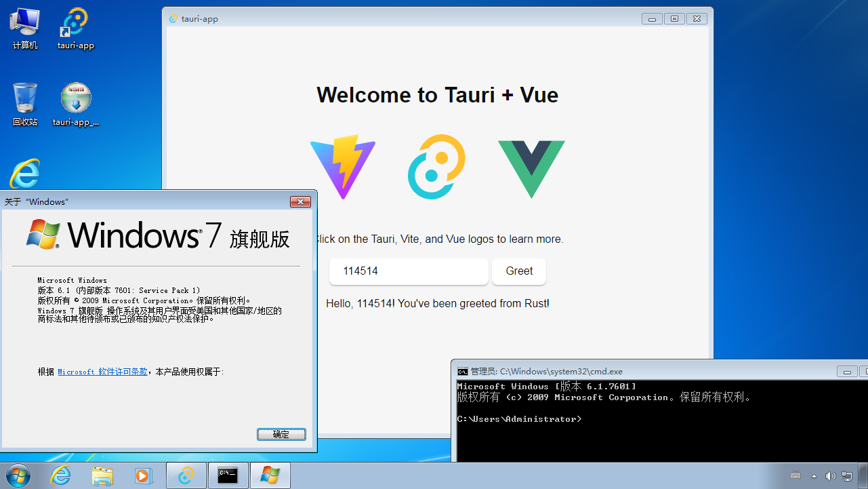Open the Microsoft 软件许可条款 link
The image size is (868, 489).
coord(102,372)
